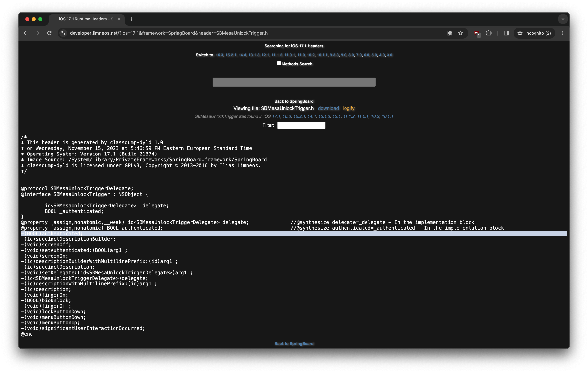Click the @protocol SBMesaUnlockTriggerDelegate line
The height and width of the screenshot is (373, 588).
coord(77,189)
